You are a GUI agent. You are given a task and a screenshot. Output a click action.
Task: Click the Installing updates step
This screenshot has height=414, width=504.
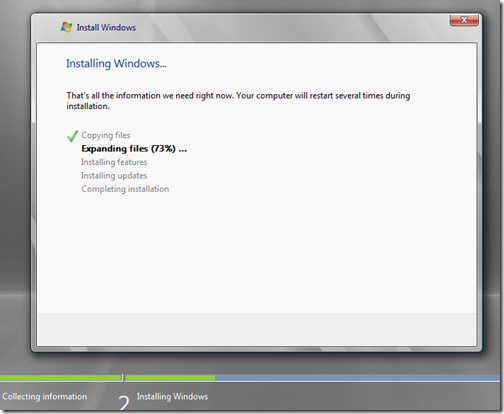pos(114,176)
